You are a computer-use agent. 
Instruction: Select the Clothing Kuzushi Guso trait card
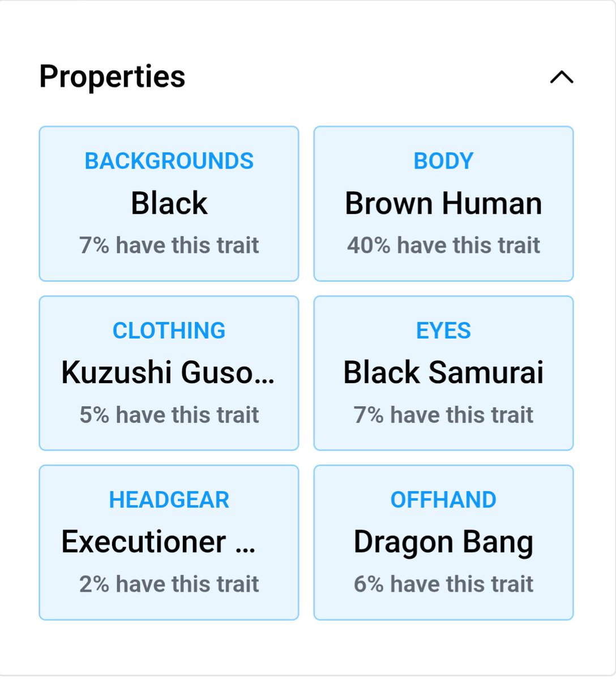pos(169,373)
